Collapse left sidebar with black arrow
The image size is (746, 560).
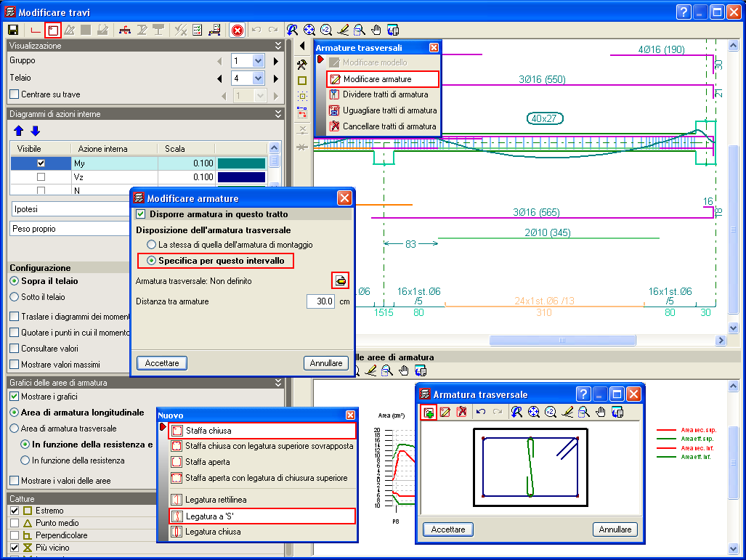pos(302,46)
